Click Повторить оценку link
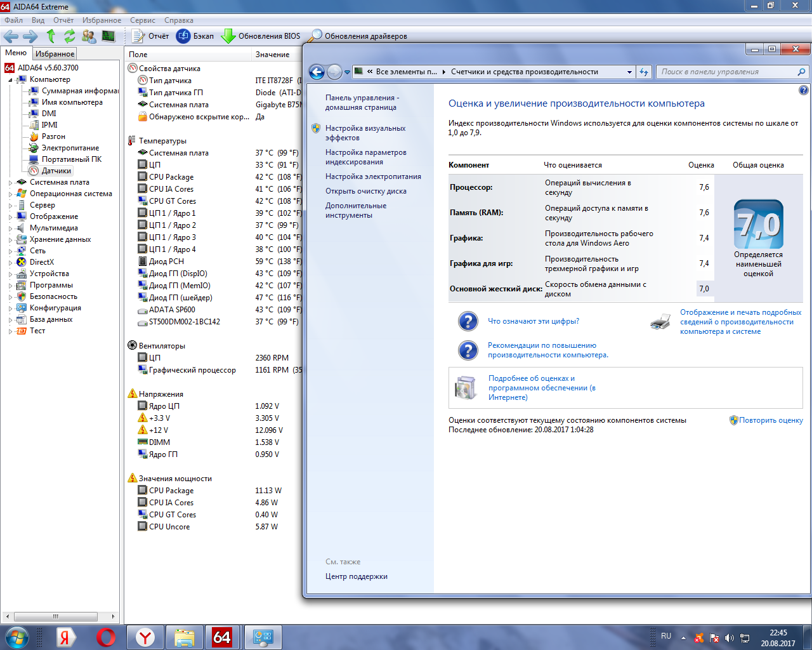This screenshot has height=650, width=812. [771, 420]
